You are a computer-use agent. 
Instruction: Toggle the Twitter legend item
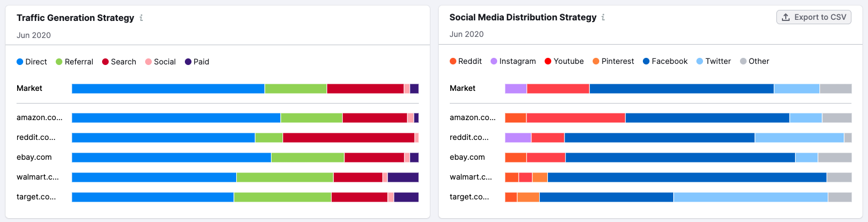pos(713,61)
